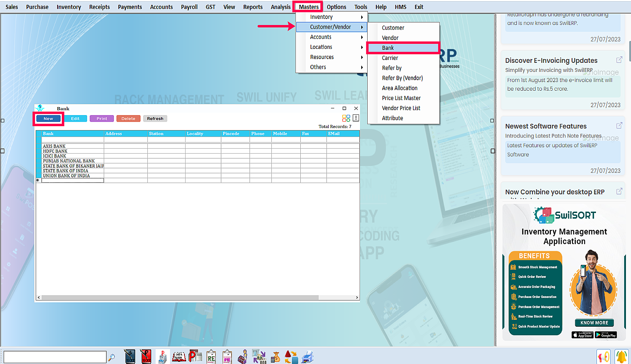Click the Edit button in Bank window
Viewport: 631px width, 364px height.
75,119
